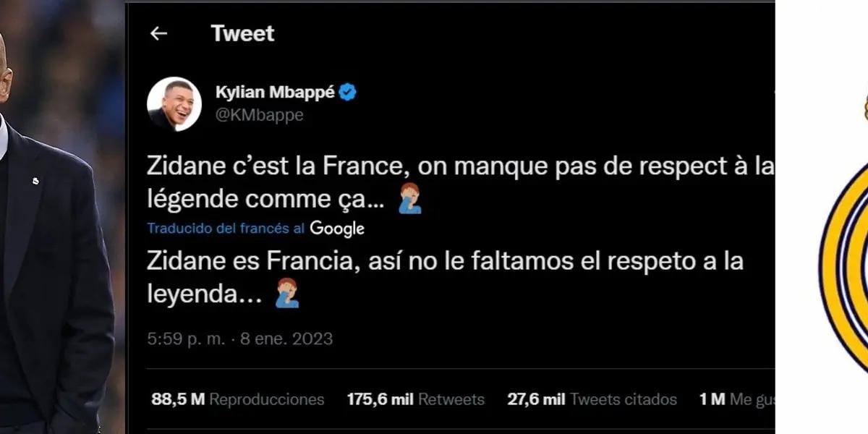Click "Traducido del francés al" label
The width and height of the screenshot is (868, 434).
(x=226, y=229)
